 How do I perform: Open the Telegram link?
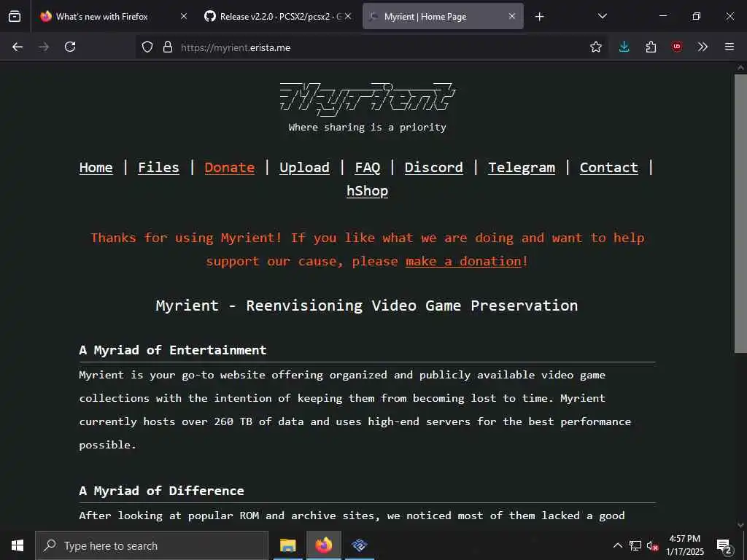(522, 168)
